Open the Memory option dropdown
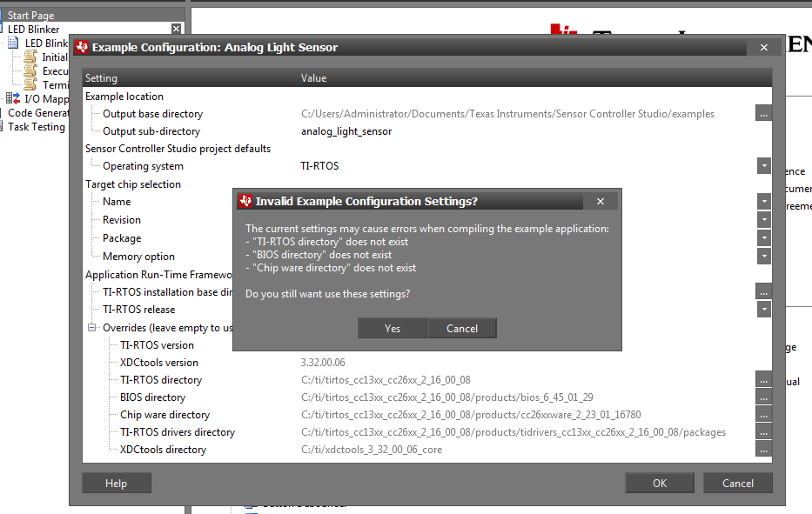The width and height of the screenshot is (812, 514). click(x=764, y=256)
